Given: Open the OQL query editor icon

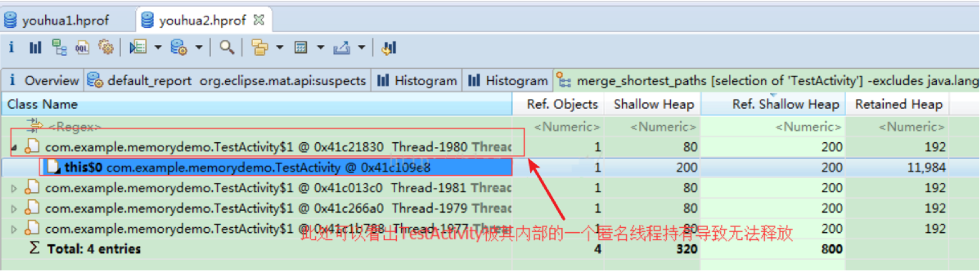Looking at the screenshot, I should click(x=82, y=47).
